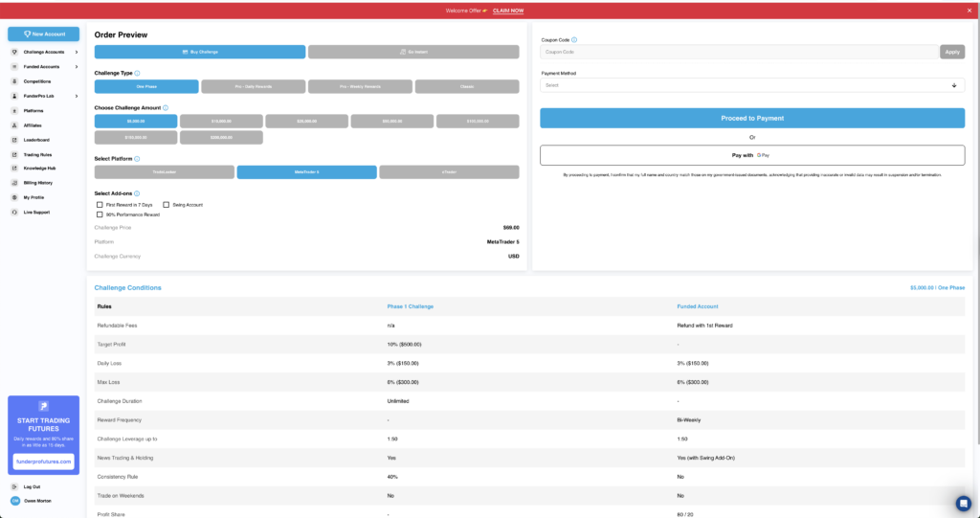Click the info icon beside Challenge Type
The image size is (980, 518).
click(x=138, y=73)
